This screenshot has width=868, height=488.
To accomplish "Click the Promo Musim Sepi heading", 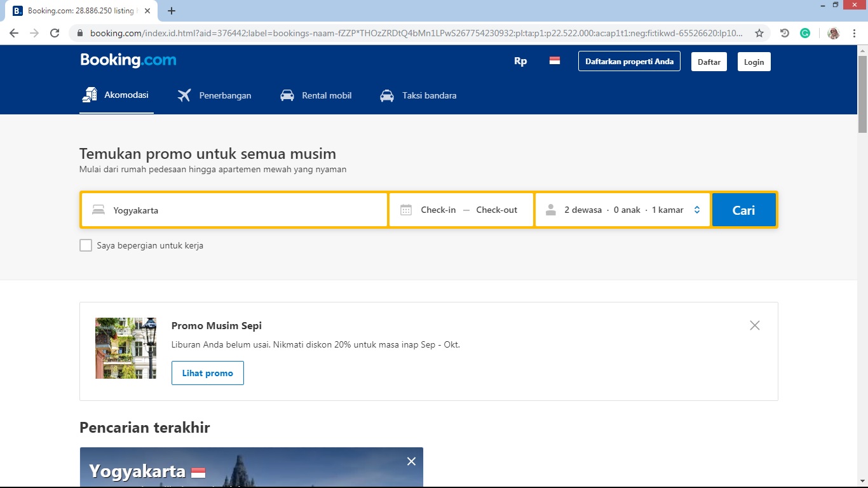I will point(217,325).
